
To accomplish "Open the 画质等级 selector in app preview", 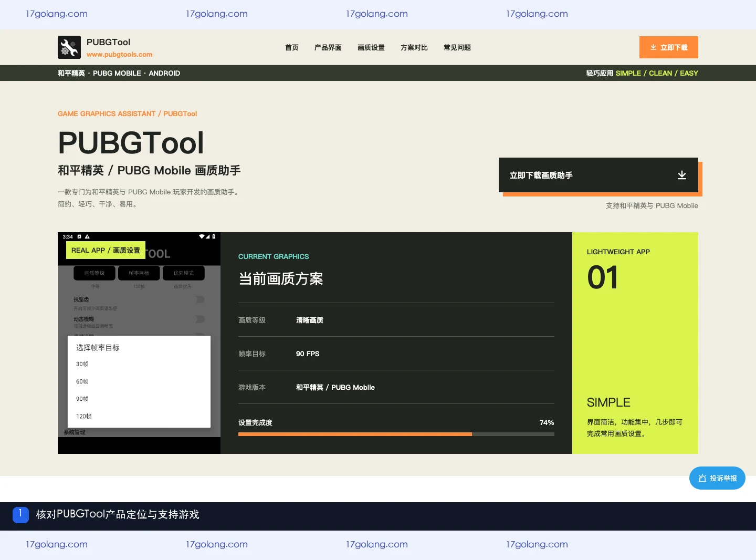I will pos(94,273).
